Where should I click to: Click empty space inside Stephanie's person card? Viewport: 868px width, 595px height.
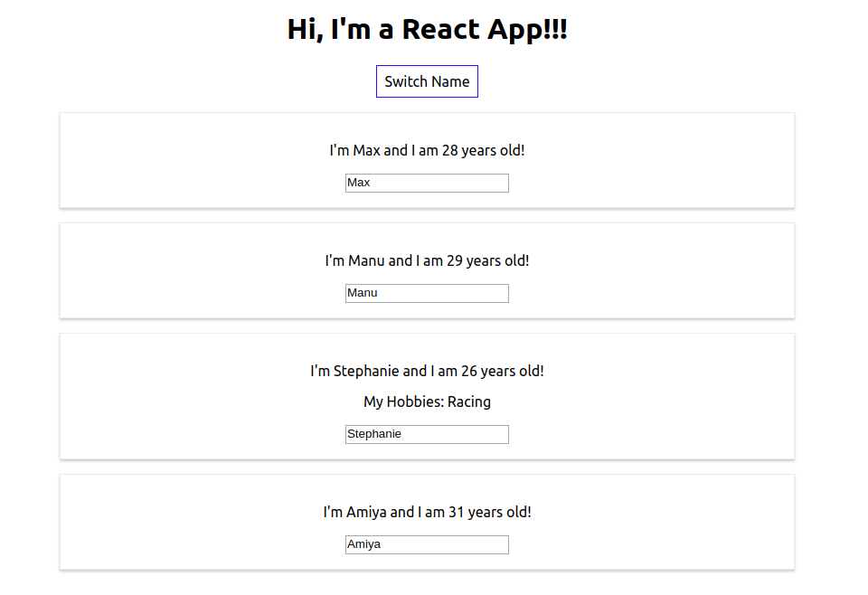(181, 398)
